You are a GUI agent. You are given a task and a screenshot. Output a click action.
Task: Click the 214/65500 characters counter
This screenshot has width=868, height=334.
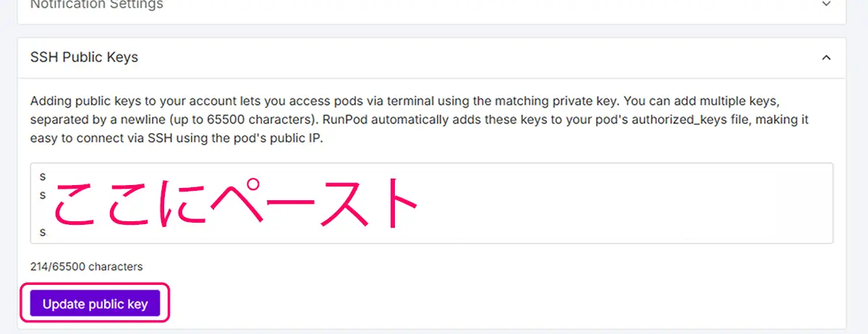(86, 267)
